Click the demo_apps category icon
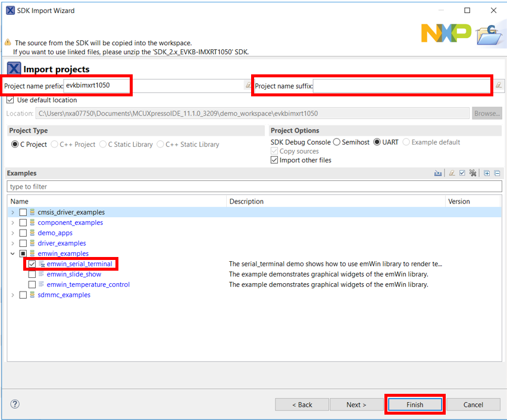 32,233
